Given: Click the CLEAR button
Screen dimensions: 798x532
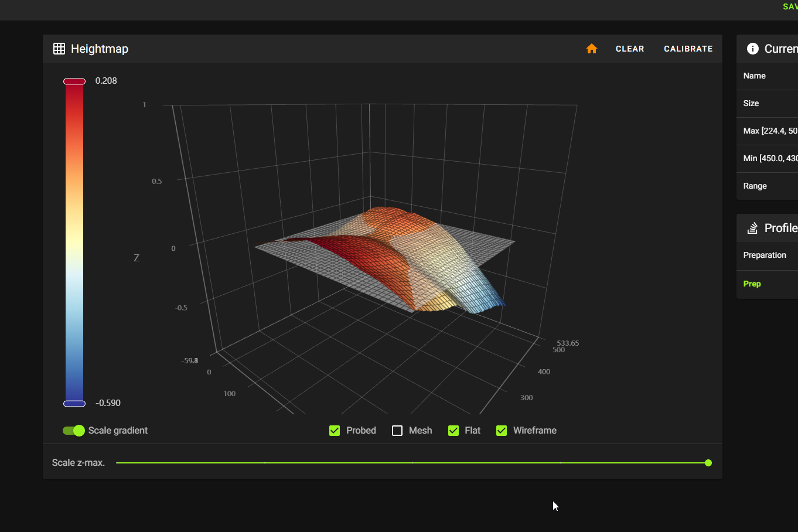Looking at the screenshot, I should click(630, 49).
